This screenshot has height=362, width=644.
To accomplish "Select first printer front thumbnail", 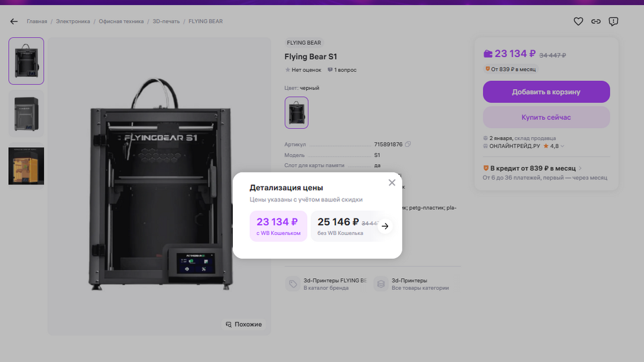I will tap(26, 61).
